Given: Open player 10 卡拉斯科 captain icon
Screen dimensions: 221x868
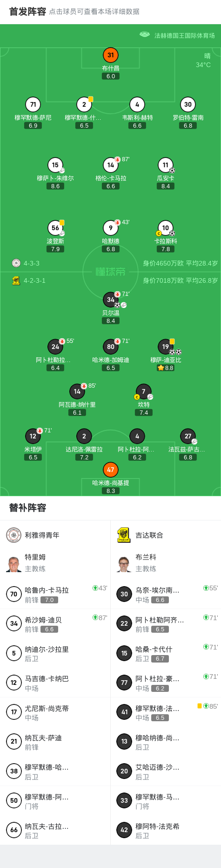Looking at the screenshot, I should tap(159, 233).
